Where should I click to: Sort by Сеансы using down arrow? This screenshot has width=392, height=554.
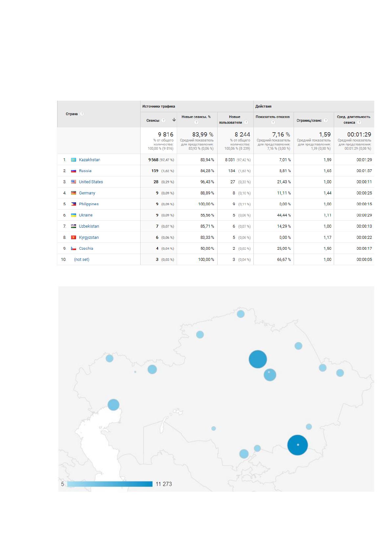click(x=174, y=120)
